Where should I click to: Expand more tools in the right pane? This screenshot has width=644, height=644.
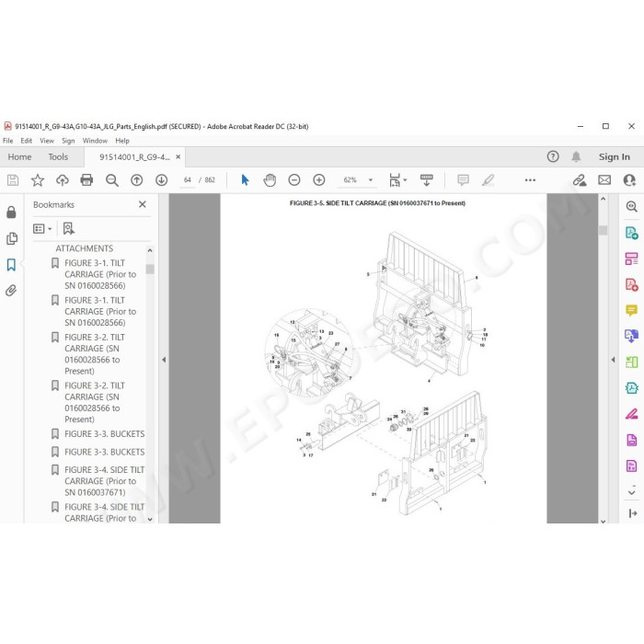[631, 491]
